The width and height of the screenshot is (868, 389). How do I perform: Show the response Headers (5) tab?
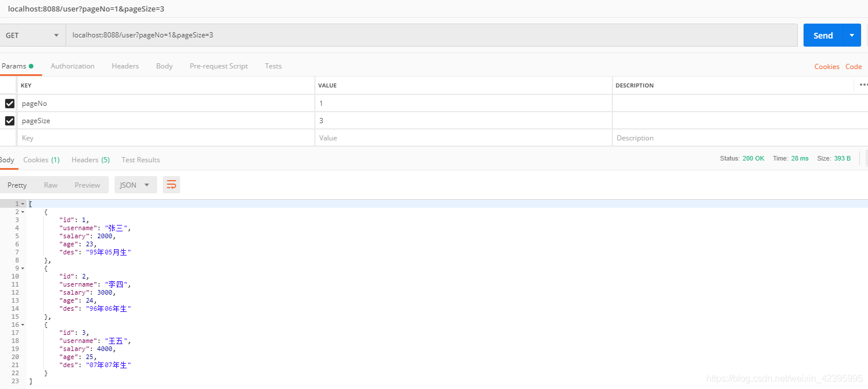pos(90,160)
